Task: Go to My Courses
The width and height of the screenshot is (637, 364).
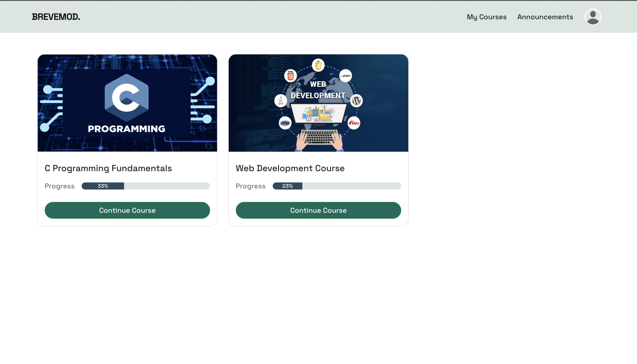Action: 487,17
